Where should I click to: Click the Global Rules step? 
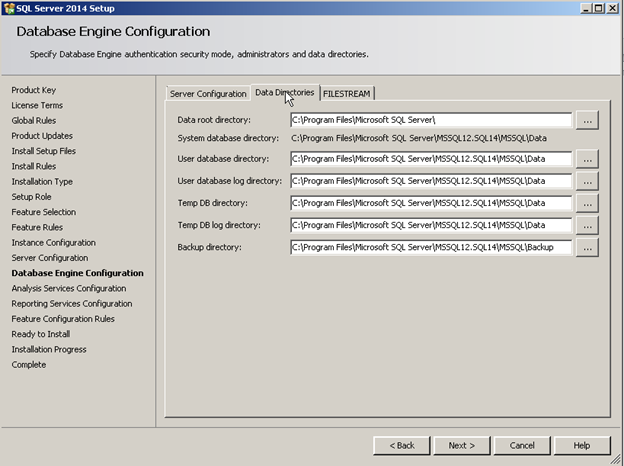pos(33,121)
